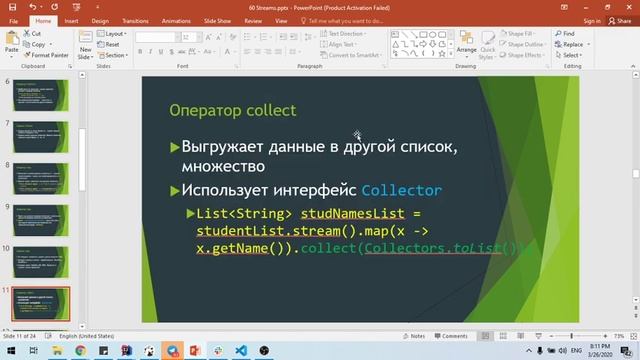Screen dimensions: 640x360
Task: Toggle the Notes pane
Action: 413,336
